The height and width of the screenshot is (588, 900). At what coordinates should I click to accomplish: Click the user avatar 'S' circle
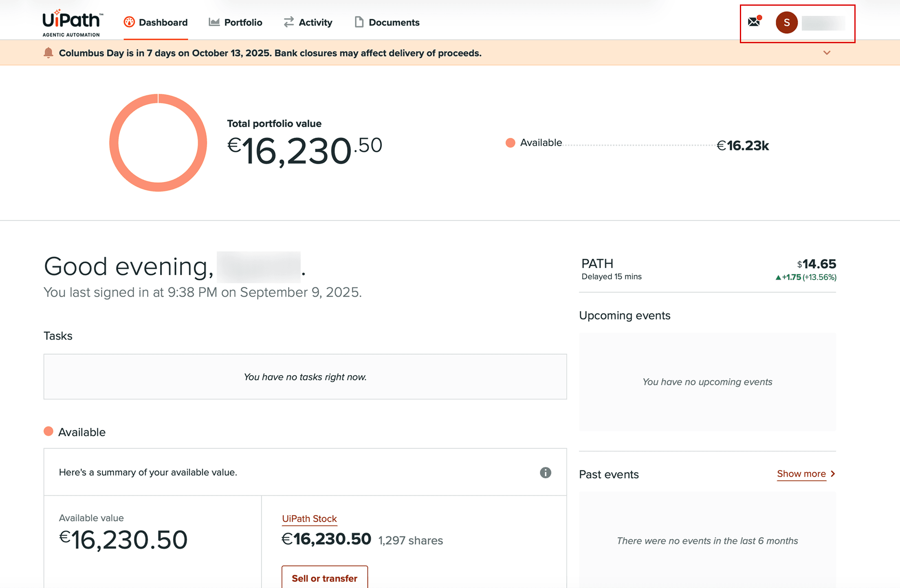[786, 22]
